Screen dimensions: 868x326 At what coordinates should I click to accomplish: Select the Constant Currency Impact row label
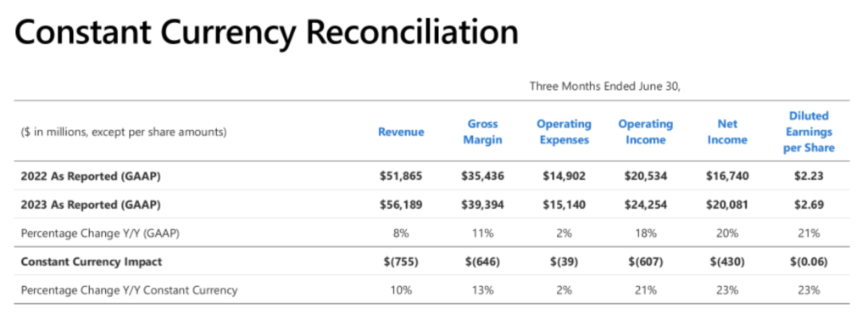[92, 261]
